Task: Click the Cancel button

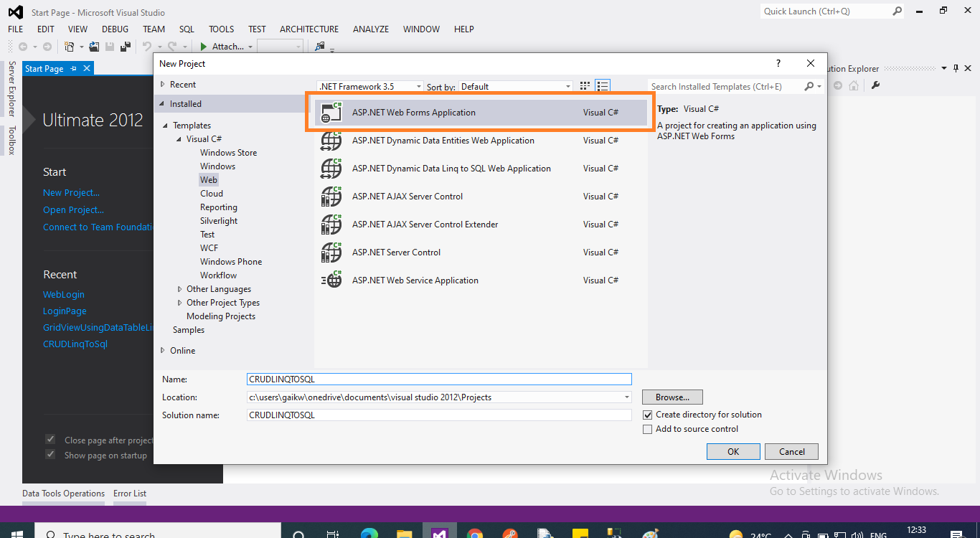Action: tap(792, 452)
